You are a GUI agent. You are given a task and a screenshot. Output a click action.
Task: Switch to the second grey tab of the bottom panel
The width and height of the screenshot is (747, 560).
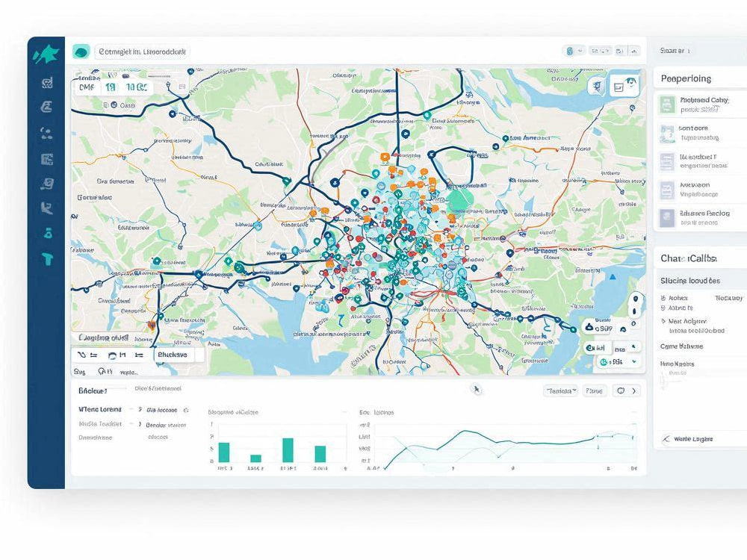[x=158, y=388]
